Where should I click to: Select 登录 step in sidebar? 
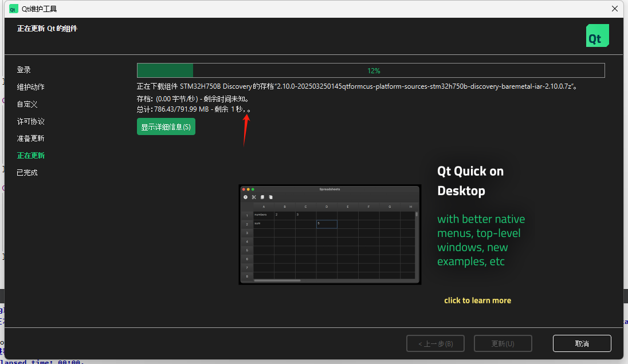click(x=24, y=70)
